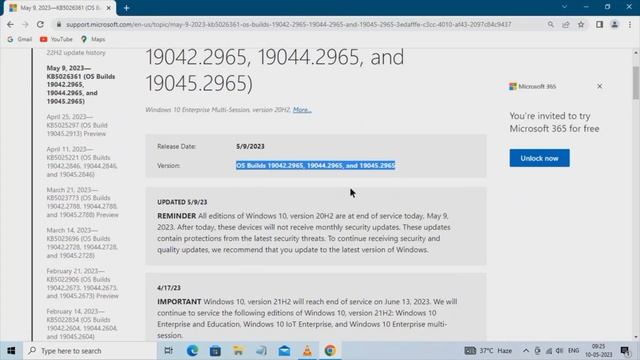
Task: Launch Microsoft Edge from the taskbar
Action: click(192, 351)
